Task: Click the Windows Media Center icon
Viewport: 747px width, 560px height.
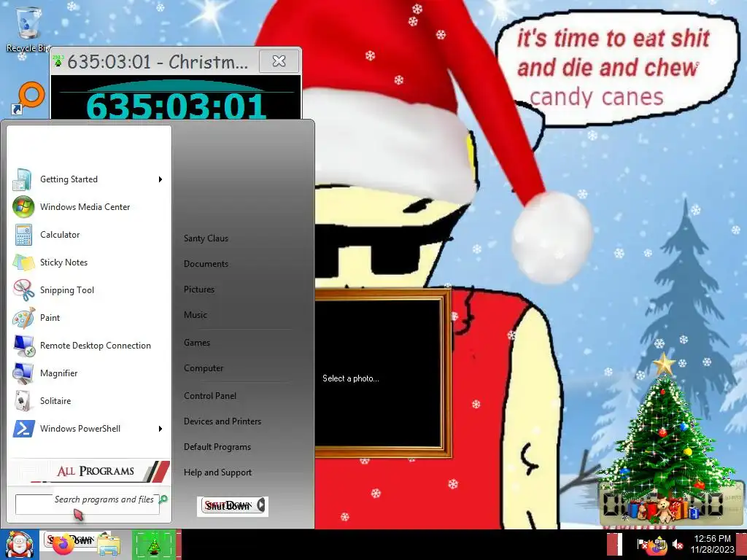Action: (23, 206)
